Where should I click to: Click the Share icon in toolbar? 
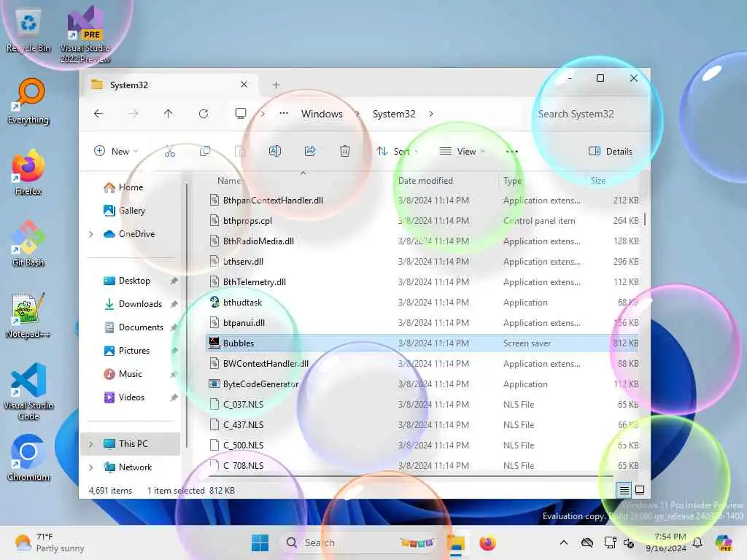[309, 152]
